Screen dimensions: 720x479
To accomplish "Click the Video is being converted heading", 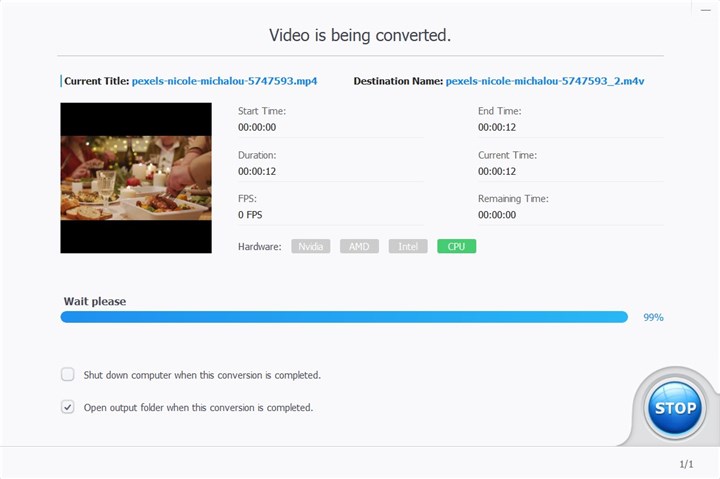I will pyautogui.click(x=360, y=35).
